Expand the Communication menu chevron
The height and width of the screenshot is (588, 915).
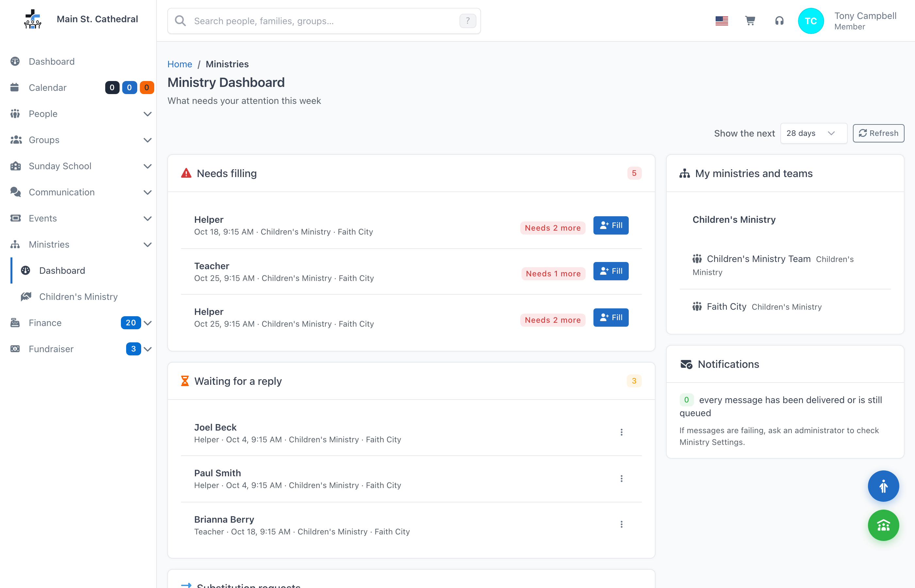click(x=147, y=192)
